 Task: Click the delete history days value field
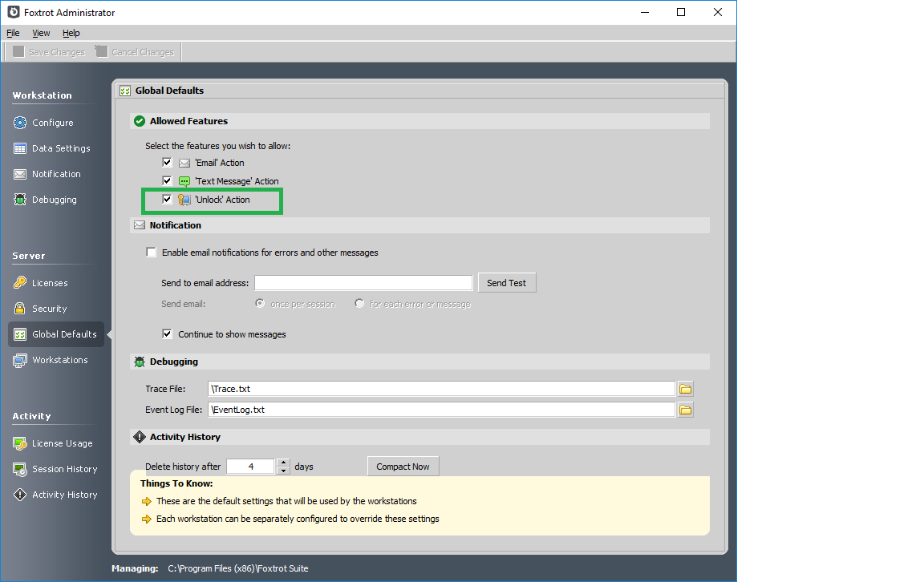click(251, 467)
